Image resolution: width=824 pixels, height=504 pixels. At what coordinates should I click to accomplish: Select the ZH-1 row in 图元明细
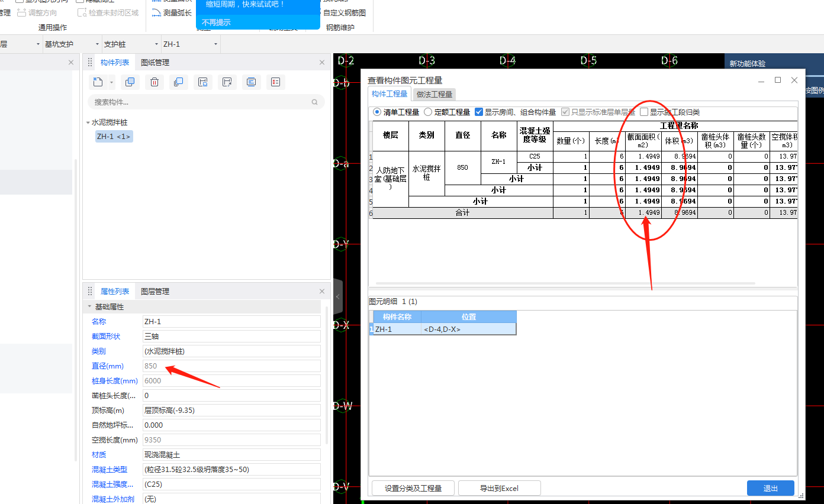(x=442, y=329)
